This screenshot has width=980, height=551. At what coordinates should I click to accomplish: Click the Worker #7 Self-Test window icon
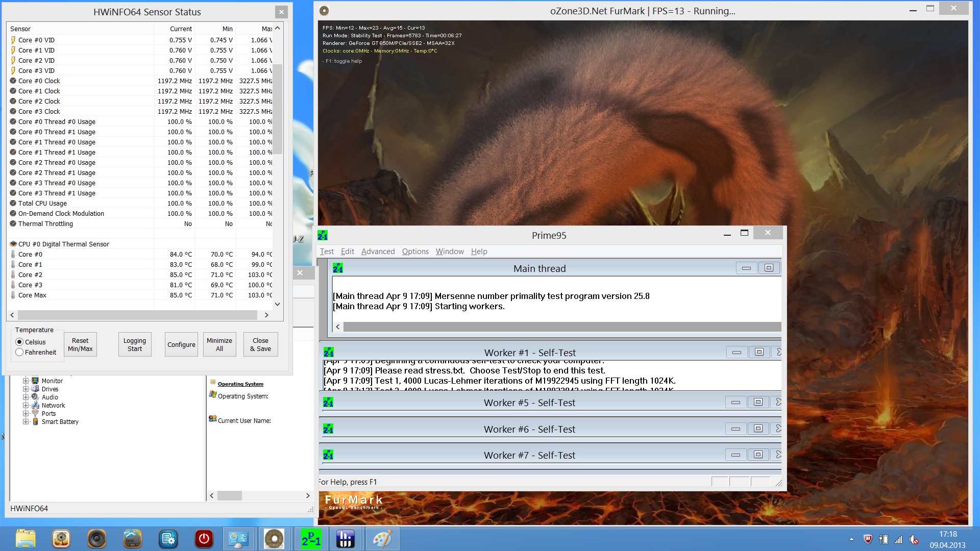(x=328, y=455)
